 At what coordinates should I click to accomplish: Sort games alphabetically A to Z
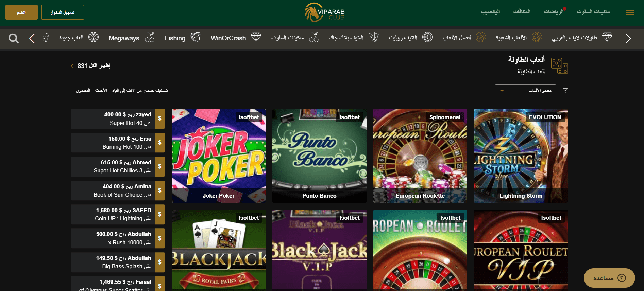[127, 91]
